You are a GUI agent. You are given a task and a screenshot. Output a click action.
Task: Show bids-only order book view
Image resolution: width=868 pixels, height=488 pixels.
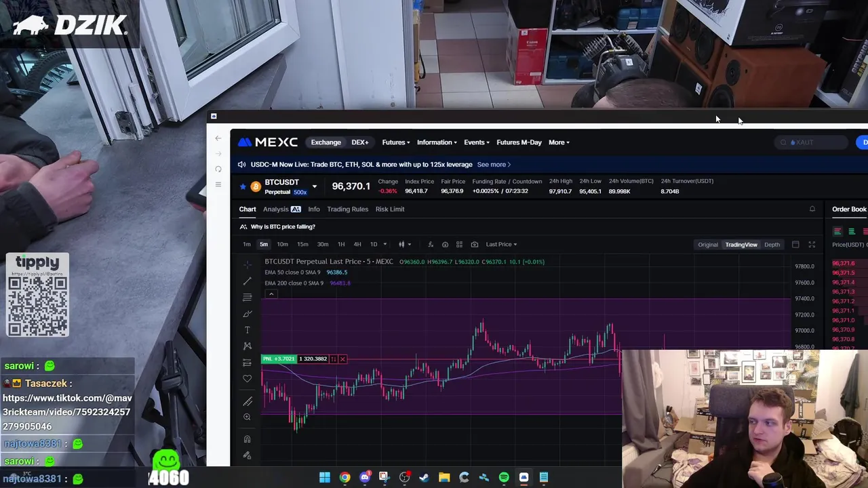click(x=852, y=231)
